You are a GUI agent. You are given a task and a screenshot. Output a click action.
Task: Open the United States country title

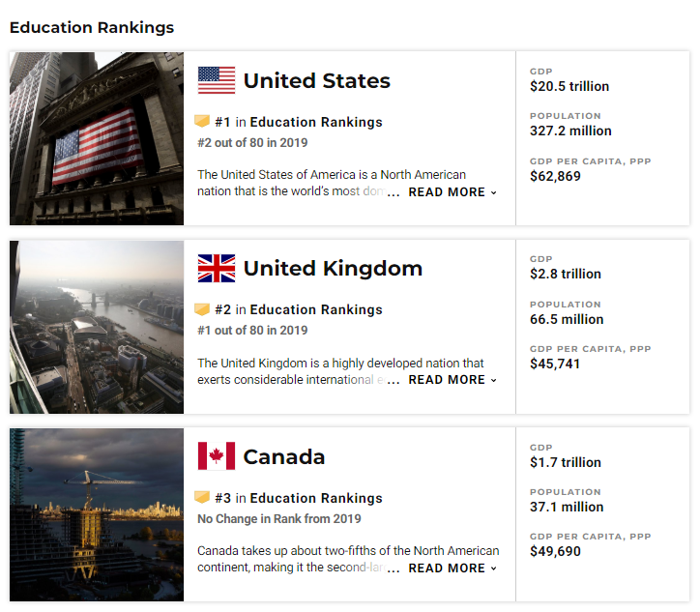[317, 81]
